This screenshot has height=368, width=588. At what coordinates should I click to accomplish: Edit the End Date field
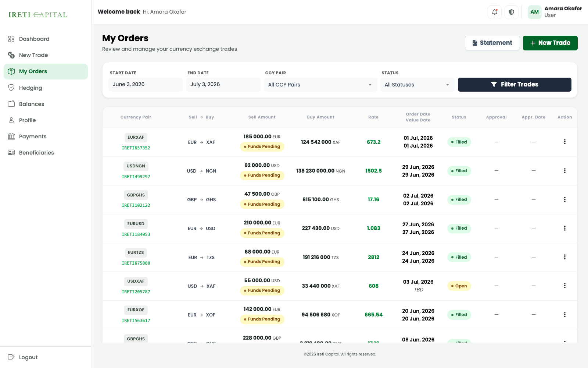[x=223, y=85]
